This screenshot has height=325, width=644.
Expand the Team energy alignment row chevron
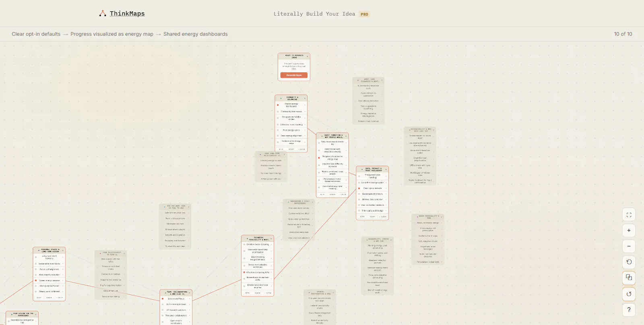[x=305, y=136]
